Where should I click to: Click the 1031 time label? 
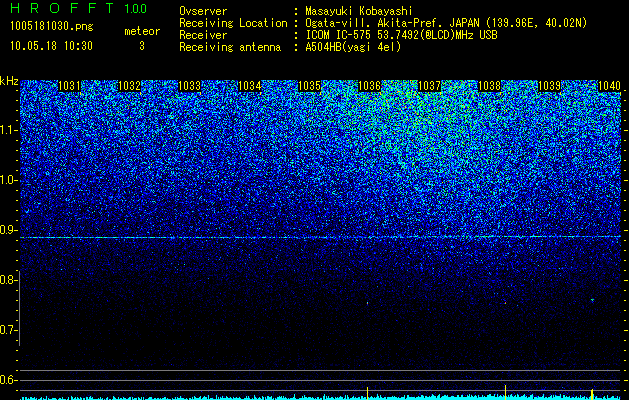coord(69,86)
